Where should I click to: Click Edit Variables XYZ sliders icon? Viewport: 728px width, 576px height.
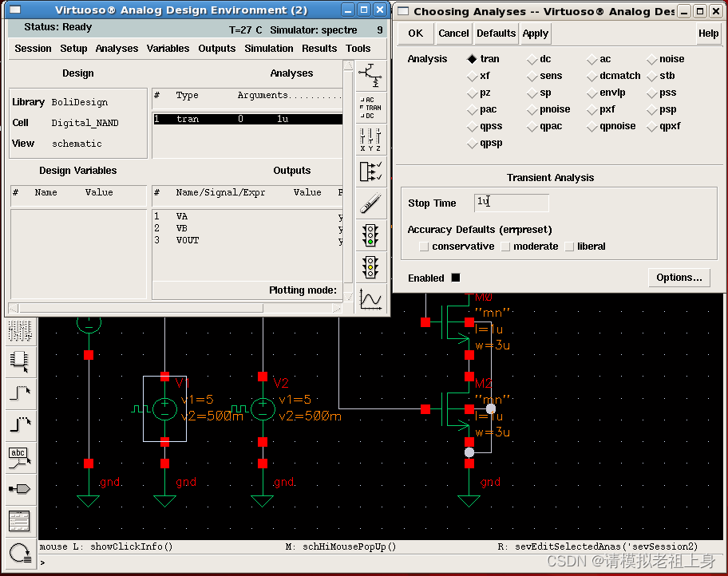(x=371, y=140)
